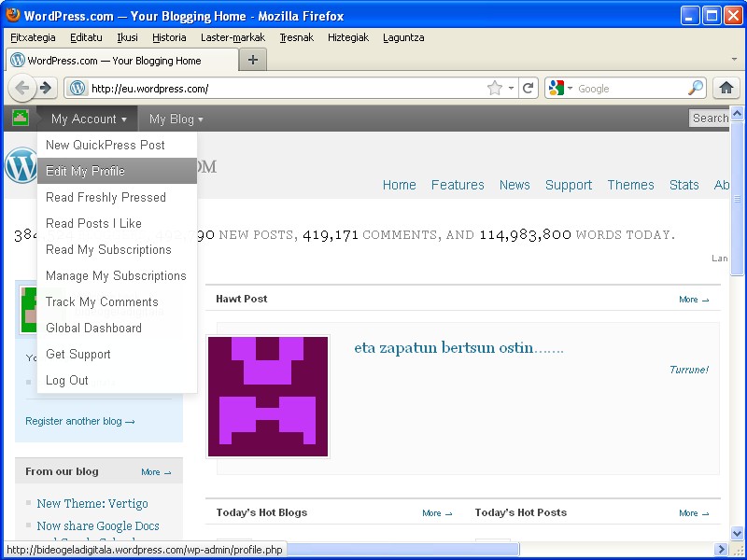747x560 pixels.
Task: Open the tab list dropdown arrow
Action: pyautogui.click(x=734, y=60)
